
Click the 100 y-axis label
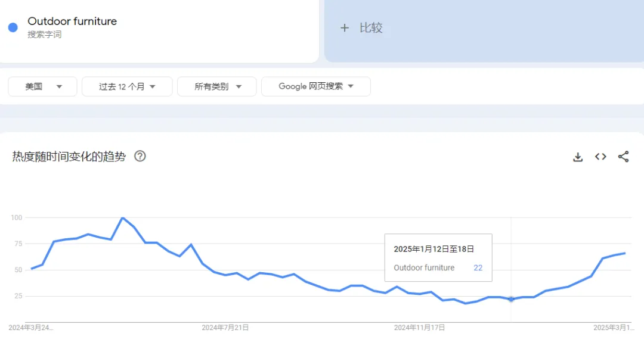click(17, 217)
